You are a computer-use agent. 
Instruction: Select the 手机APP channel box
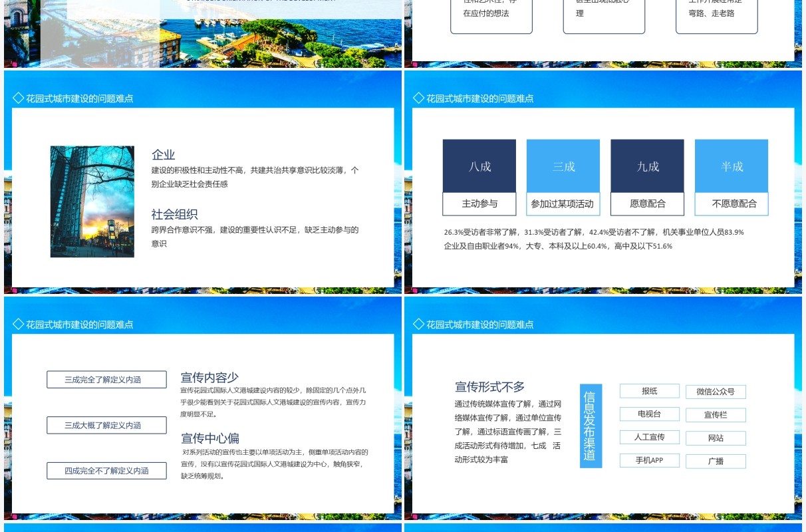point(650,460)
